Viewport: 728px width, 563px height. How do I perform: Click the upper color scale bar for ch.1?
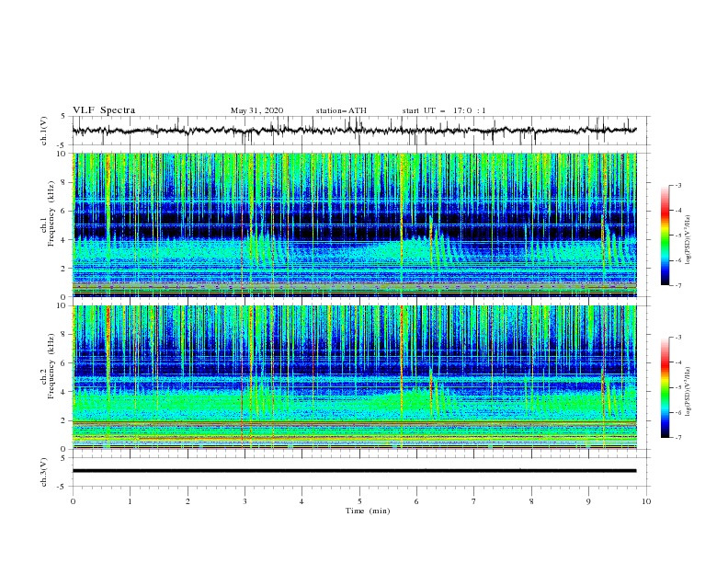coord(665,236)
